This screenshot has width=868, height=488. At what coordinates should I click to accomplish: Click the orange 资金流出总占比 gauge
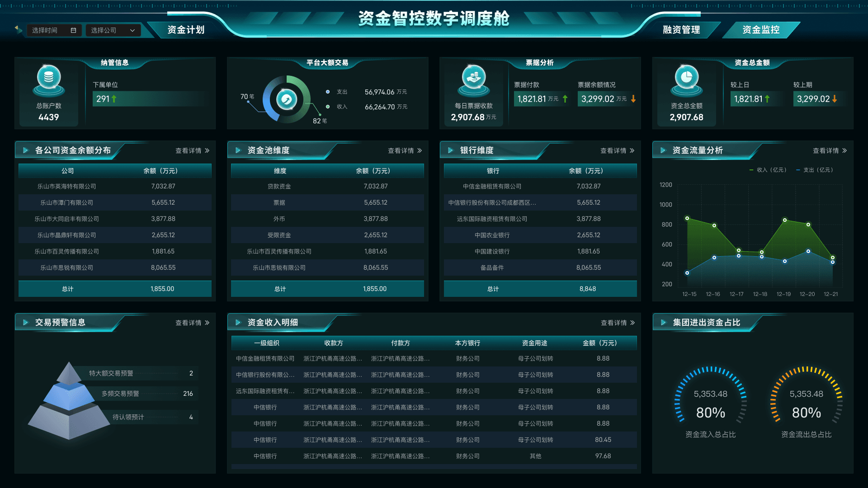click(x=806, y=395)
